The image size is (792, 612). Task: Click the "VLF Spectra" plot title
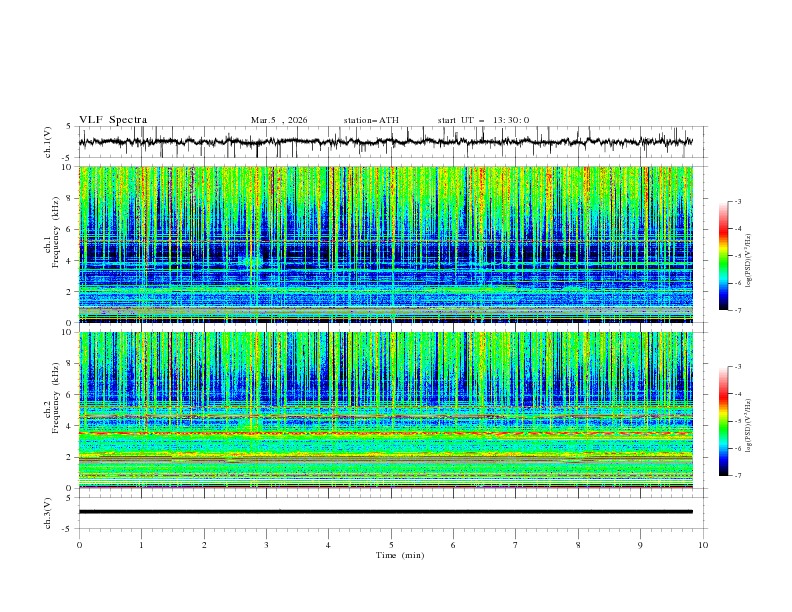(x=113, y=120)
